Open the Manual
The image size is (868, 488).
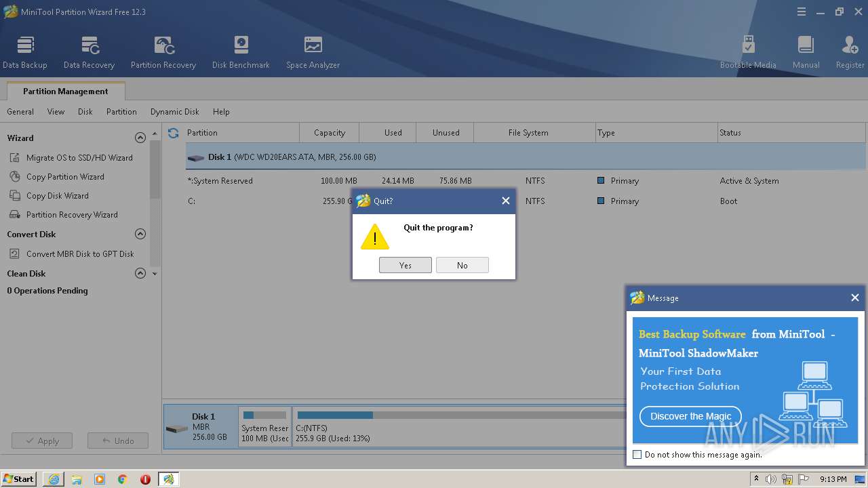click(x=806, y=52)
